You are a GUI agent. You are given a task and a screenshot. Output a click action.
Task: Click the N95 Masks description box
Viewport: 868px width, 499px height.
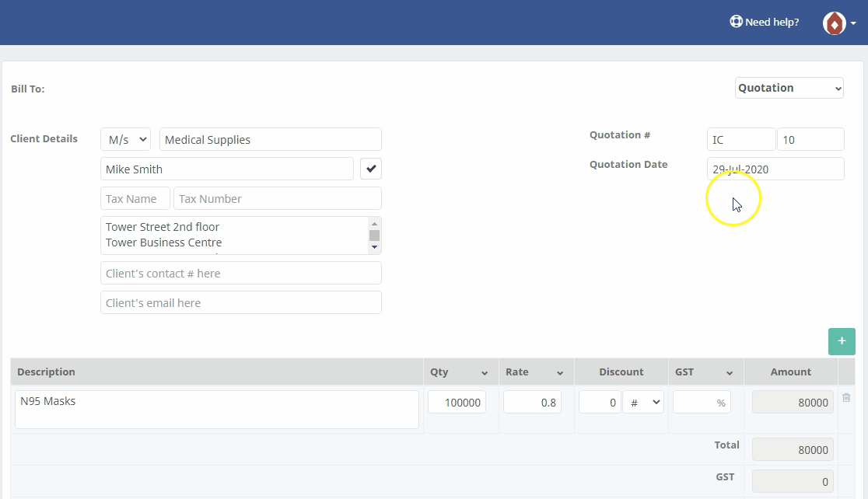pyautogui.click(x=216, y=409)
